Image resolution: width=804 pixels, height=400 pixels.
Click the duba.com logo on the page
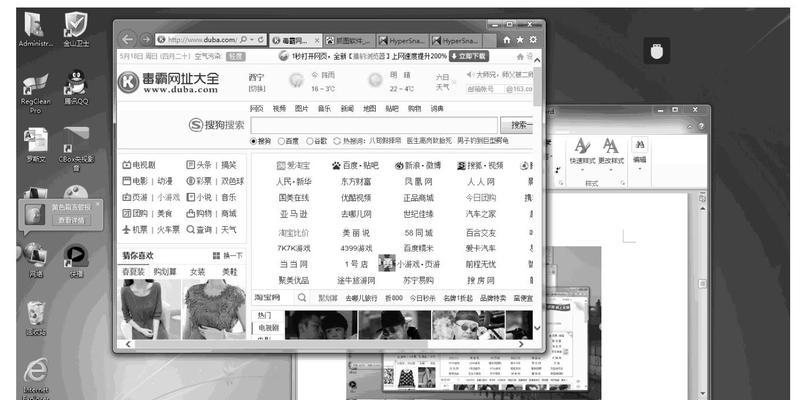click(168, 82)
